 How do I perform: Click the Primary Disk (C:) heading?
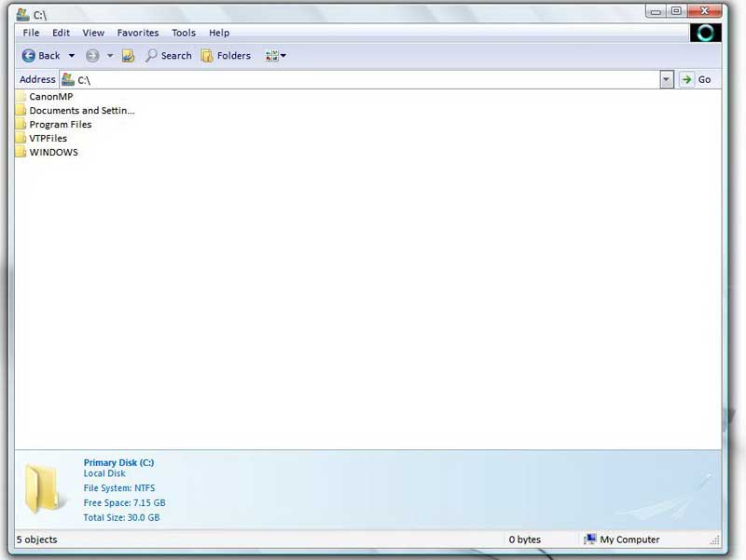coord(119,462)
